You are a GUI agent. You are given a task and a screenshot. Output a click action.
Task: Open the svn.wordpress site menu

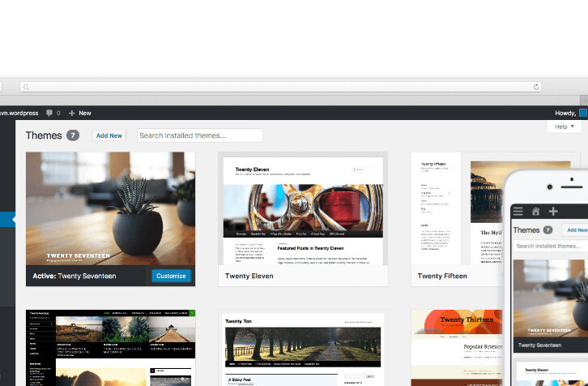18,113
